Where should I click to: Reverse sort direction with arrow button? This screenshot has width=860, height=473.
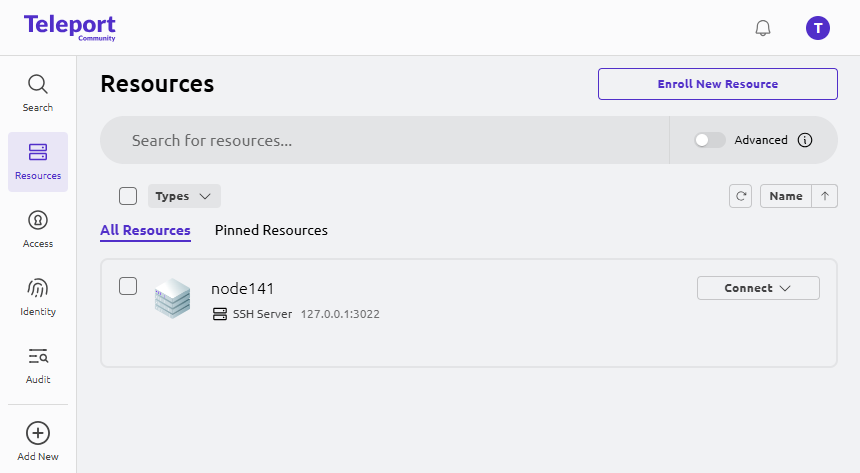[824, 196]
